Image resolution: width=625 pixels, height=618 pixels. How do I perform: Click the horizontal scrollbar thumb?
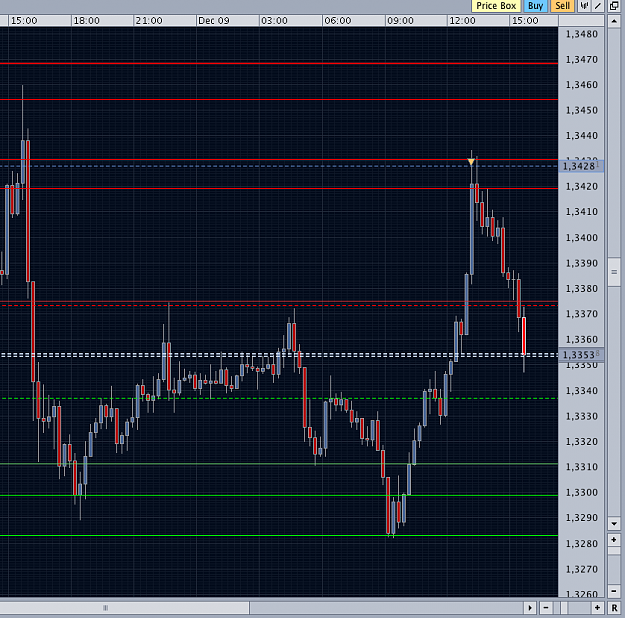(x=124, y=608)
